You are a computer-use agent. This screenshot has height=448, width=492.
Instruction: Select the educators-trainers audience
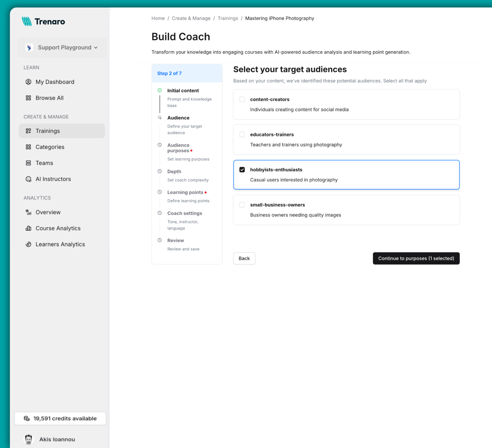242,134
